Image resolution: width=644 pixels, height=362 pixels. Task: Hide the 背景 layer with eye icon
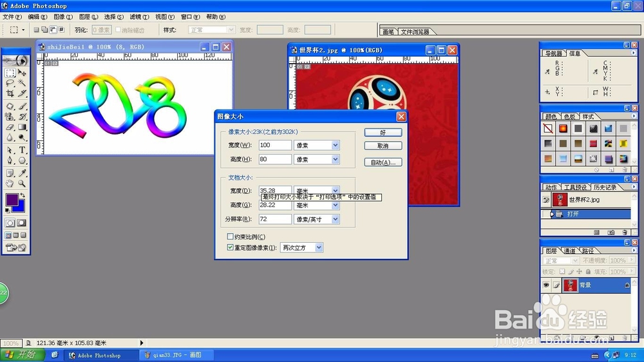coord(546,285)
